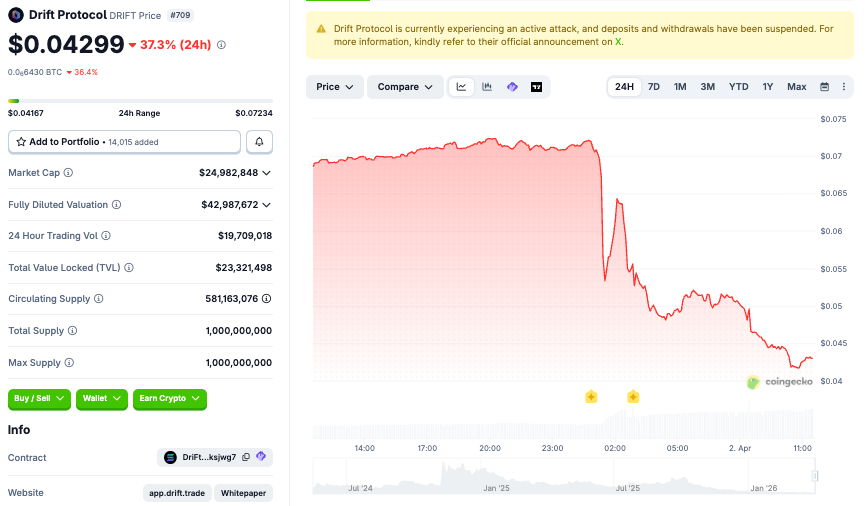Click the Market Cap info icon

68,173
